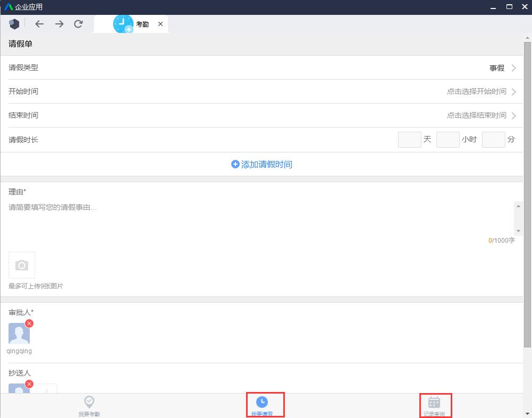Click the camera icon to upload pictures
The image size is (532, 418).
(x=21, y=265)
